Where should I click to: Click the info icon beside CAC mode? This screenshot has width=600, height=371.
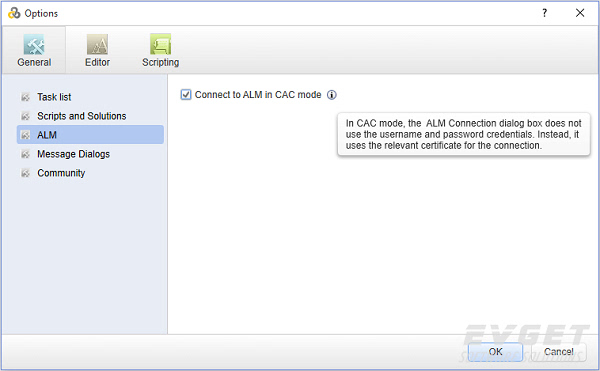(332, 95)
